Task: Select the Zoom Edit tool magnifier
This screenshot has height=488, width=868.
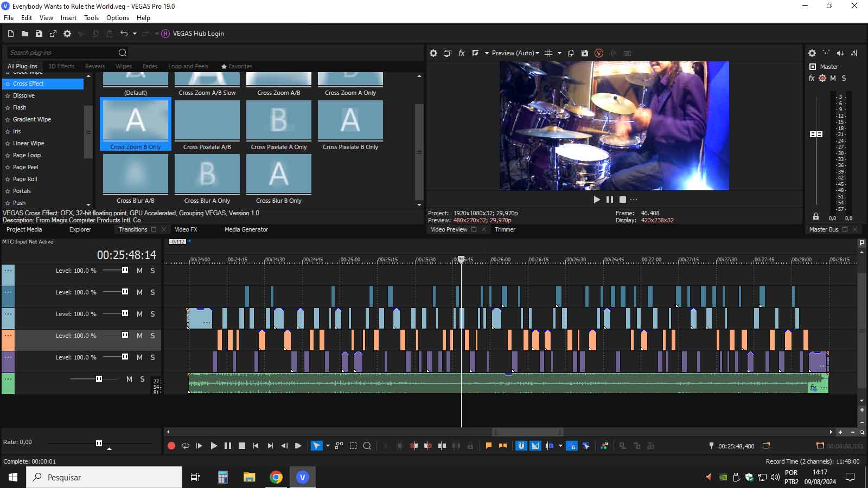Action: point(367,446)
